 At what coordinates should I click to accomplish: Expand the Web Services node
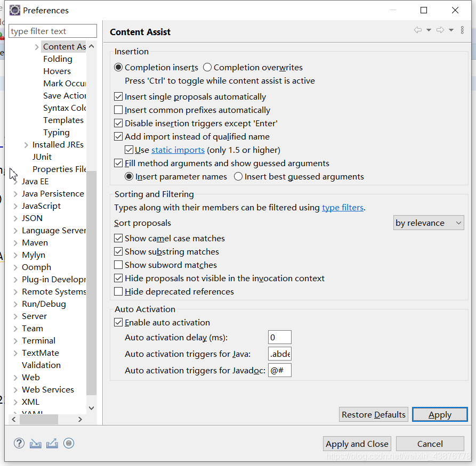coord(15,390)
